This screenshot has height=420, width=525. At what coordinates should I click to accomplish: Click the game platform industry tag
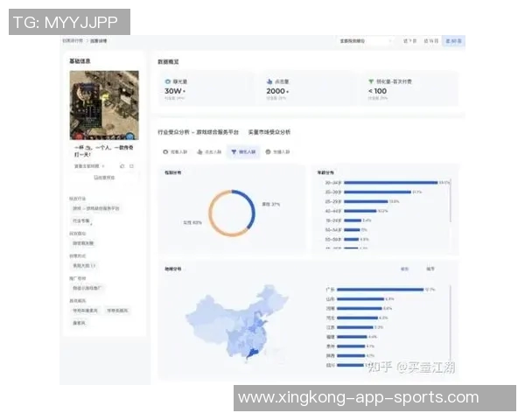pos(95,208)
